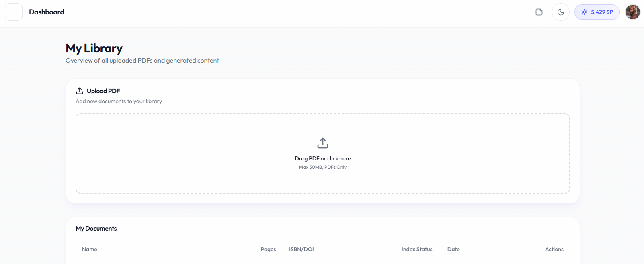Click "Add new documents to your library" subtitle

(119, 101)
